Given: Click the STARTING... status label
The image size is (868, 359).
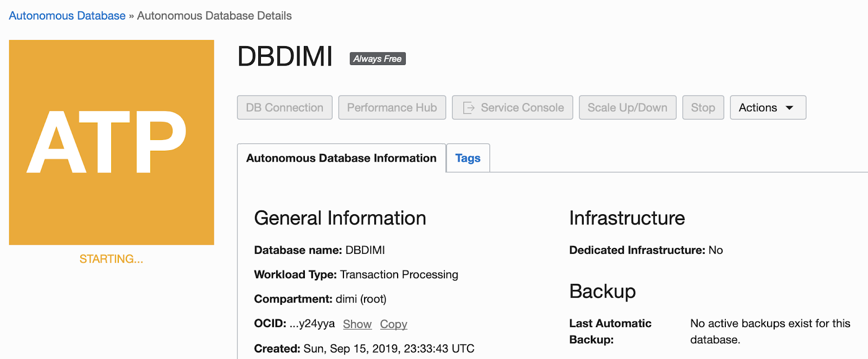Looking at the screenshot, I should click(111, 259).
